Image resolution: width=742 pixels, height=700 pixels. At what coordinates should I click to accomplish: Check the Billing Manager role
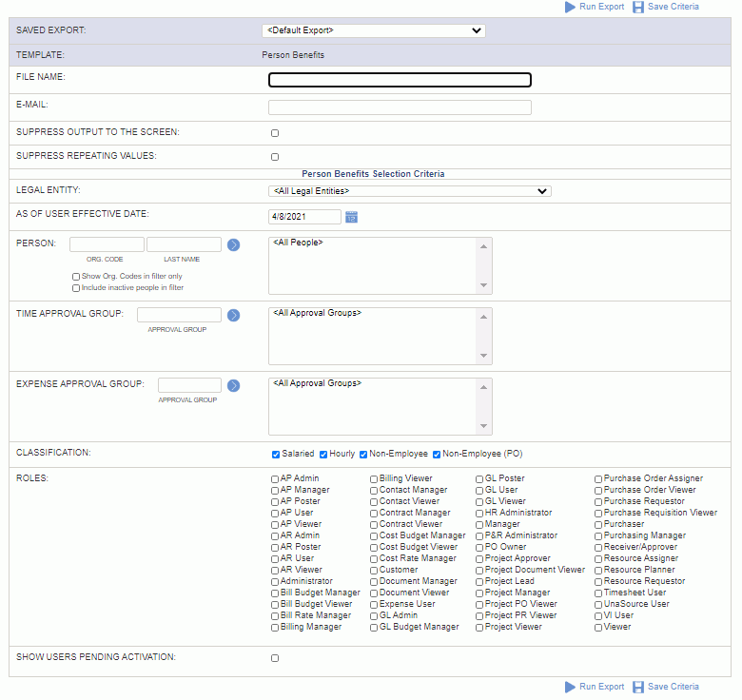pyautogui.click(x=275, y=628)
